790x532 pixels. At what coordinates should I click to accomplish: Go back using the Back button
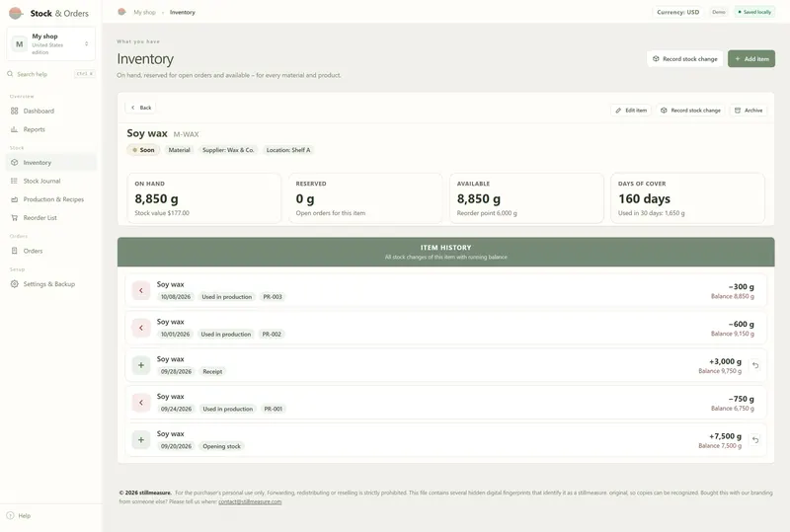click(140, 108)
